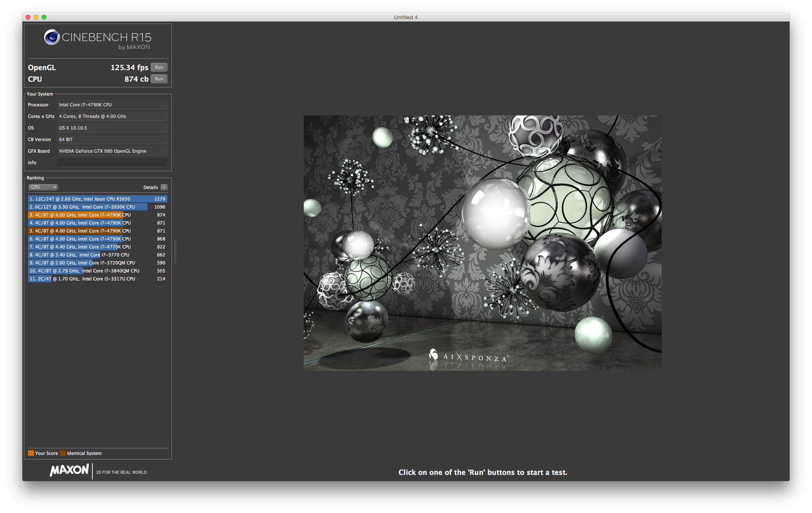The height and width of the screenshot is (513, 812).
Task: Select ranking entry 10 Core i7-3840QM
Action: click(x=98, y=271)
